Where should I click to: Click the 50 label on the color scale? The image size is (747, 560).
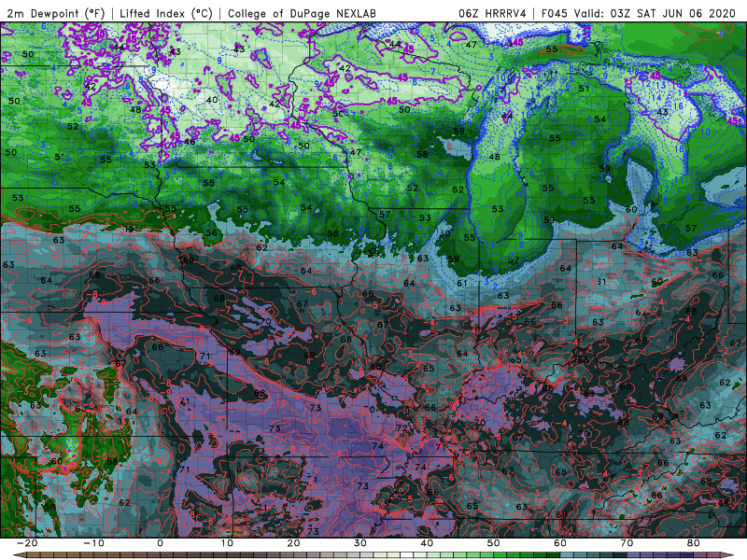click(494, 543)
